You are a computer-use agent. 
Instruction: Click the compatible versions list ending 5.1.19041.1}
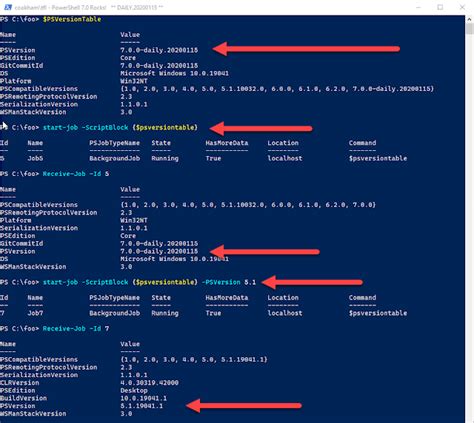(x=194, y=359)
